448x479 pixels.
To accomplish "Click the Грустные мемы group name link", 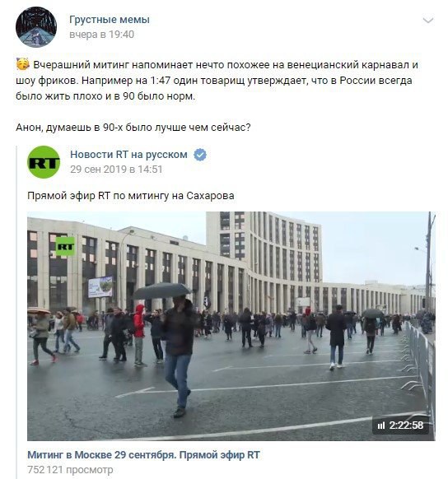I will point(110,20).
